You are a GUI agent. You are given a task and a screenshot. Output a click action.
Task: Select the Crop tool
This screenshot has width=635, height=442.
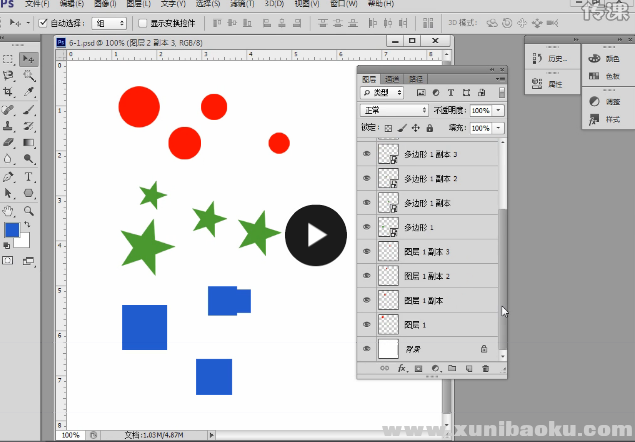click(x=9, y=92)
